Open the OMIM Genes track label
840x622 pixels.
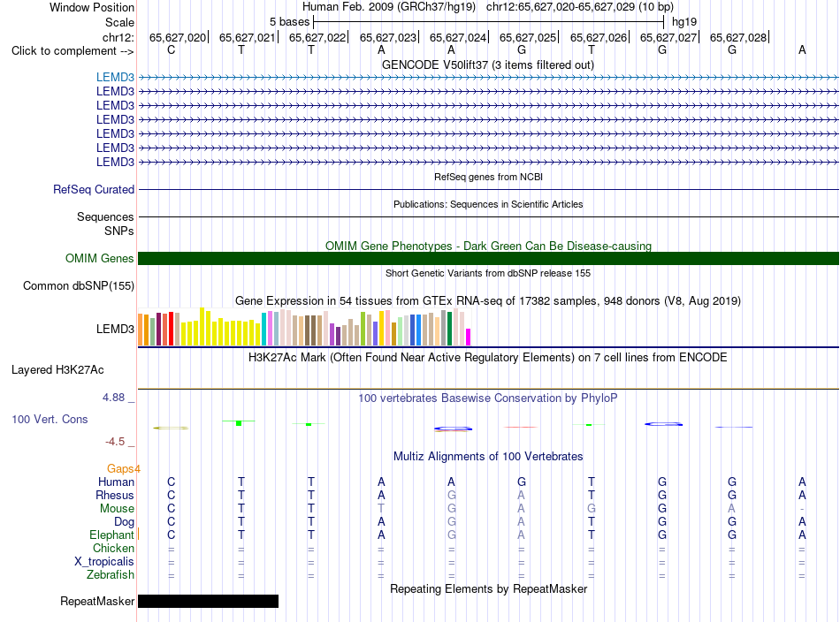click(x=99, y=259)
